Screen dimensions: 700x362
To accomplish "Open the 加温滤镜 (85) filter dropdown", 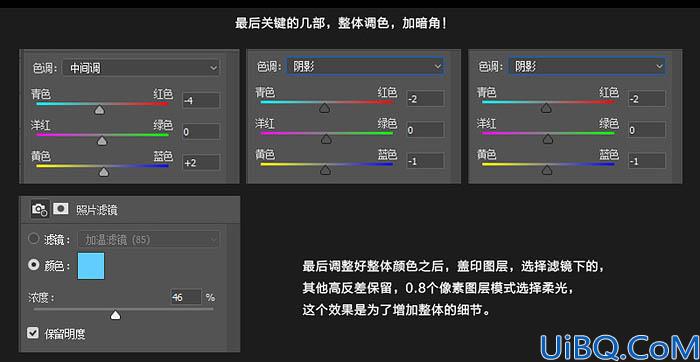I will click(149, 239).
